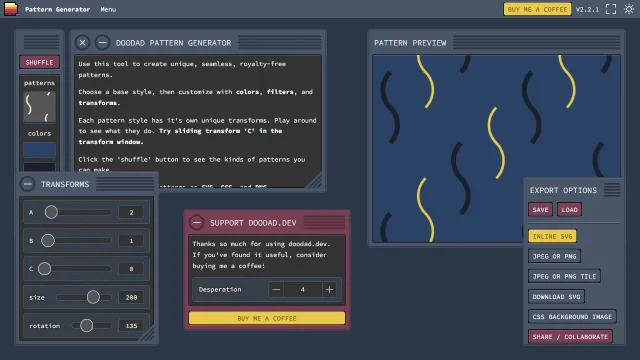The height and width of the screenshot is (360, 640).
Task: Open the patterns thumbnail selector
Action: point(39,107)
